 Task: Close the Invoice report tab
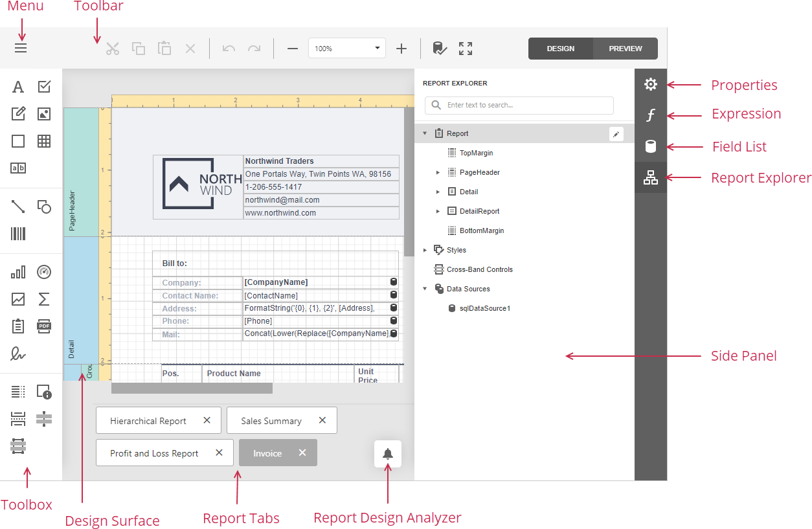(302, 453)
